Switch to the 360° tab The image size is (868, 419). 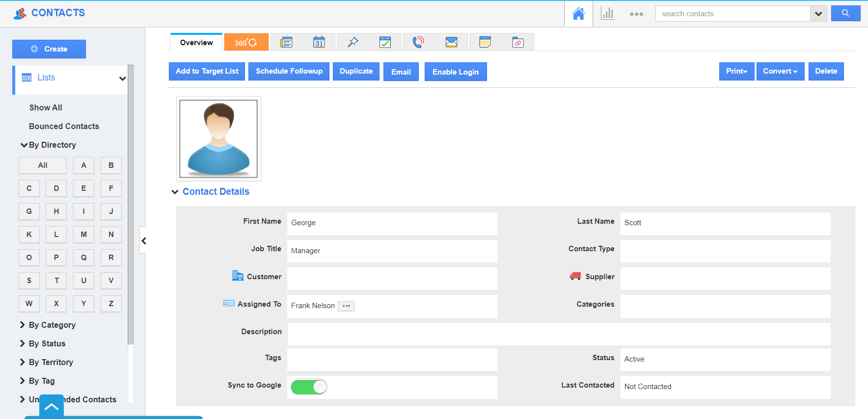246,42
